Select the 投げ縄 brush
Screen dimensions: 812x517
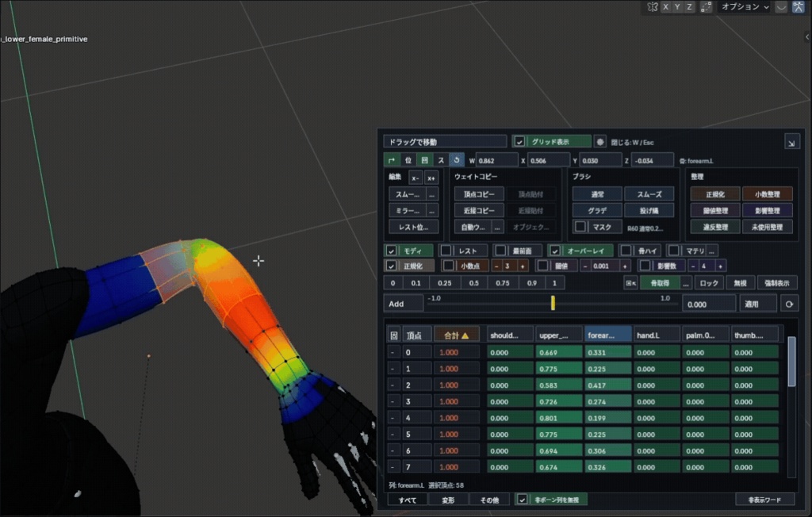pos(649,211)
